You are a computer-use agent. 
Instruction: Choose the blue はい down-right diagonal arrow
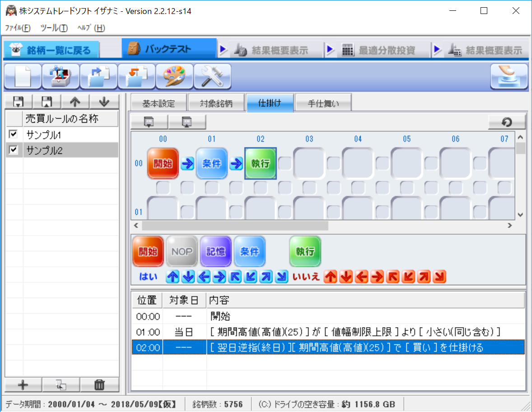click(x=282, y=277)
